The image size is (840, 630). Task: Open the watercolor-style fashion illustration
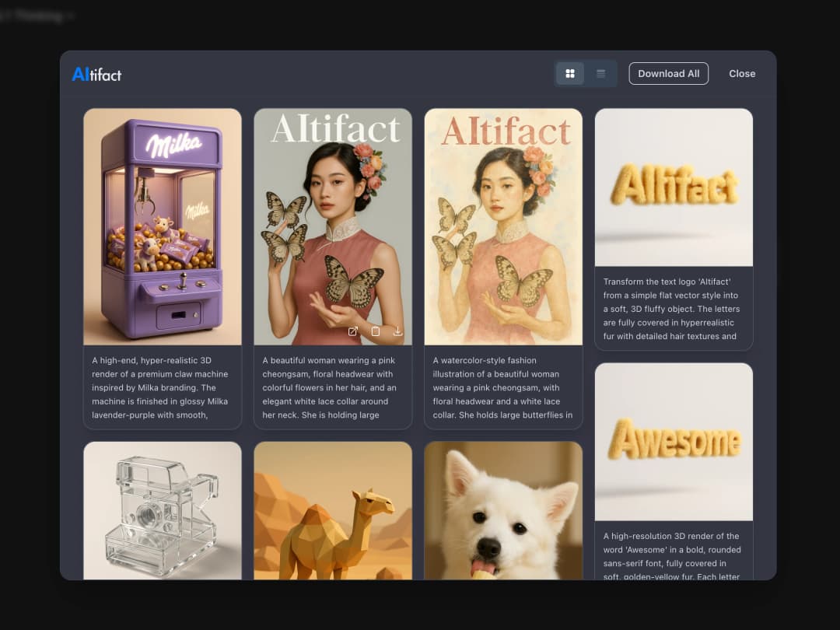[x=503, y=226]
